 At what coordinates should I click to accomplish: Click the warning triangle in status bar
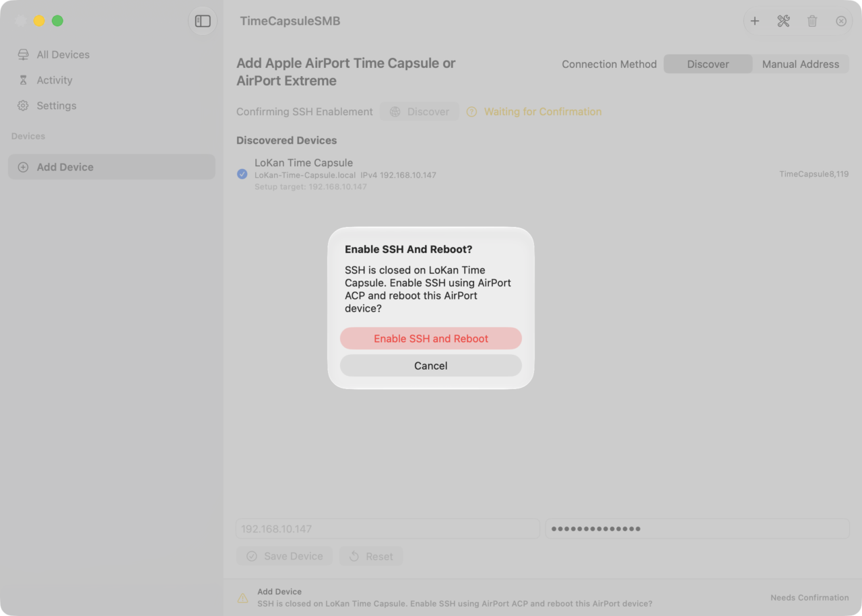tap(242, 598)
